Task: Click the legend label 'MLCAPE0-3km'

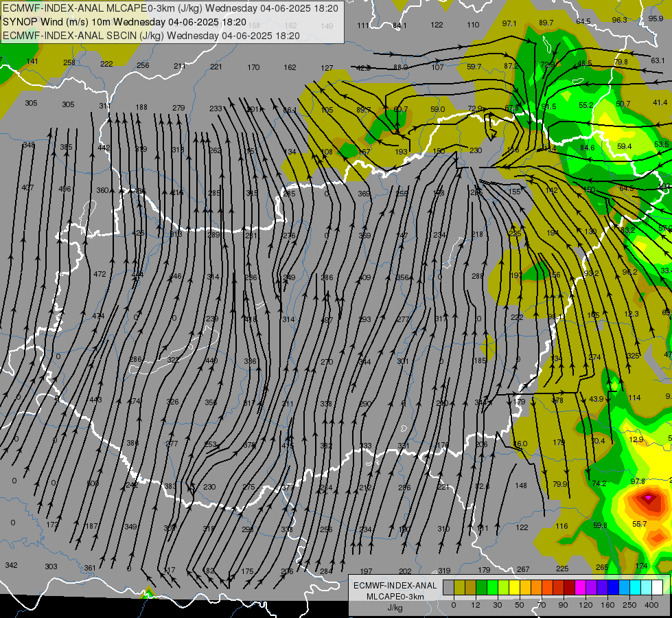Action: pos(395,596)
